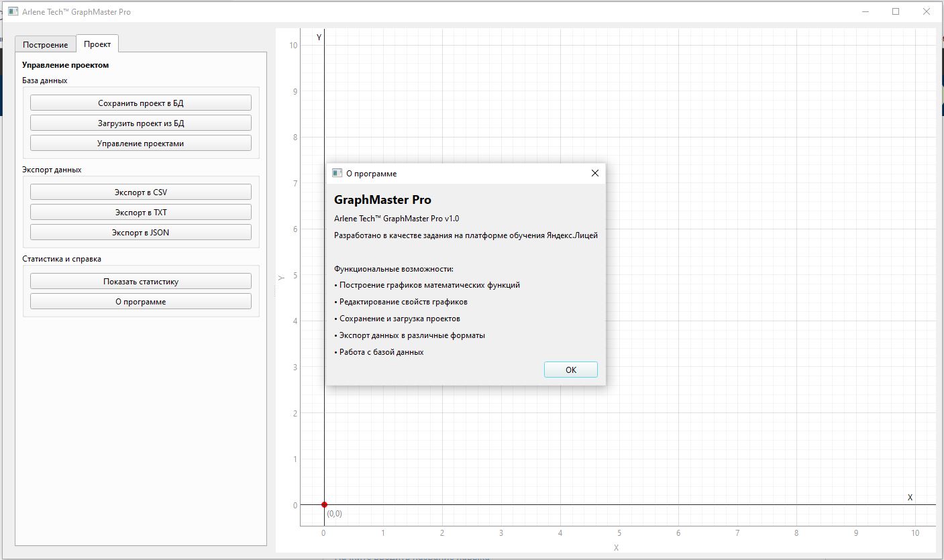Click Сохранить проект в БД button
The height and width of the screenshot is (560, 944).
coord(141,103)
